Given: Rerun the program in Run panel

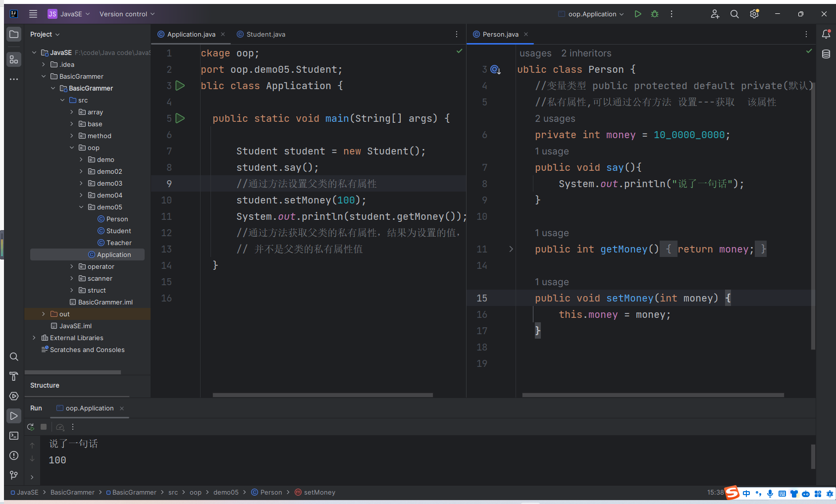Looking at the screenshot, I should (31, 427).
